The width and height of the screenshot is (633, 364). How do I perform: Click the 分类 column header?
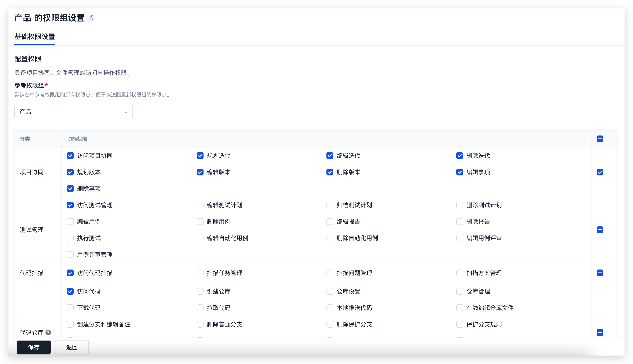point(25,139)
